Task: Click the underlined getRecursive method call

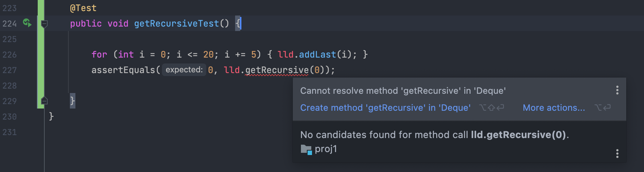Action: coord(277,70)
